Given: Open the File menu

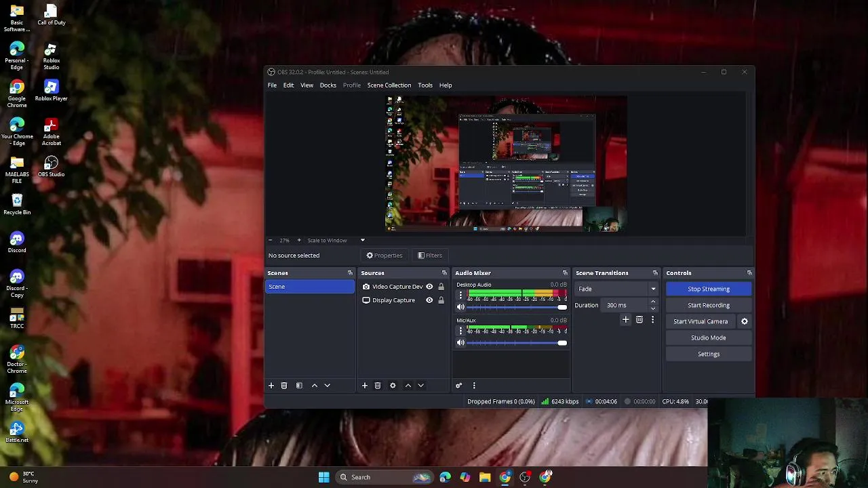Looking at the screenshot, I should 272,85.
